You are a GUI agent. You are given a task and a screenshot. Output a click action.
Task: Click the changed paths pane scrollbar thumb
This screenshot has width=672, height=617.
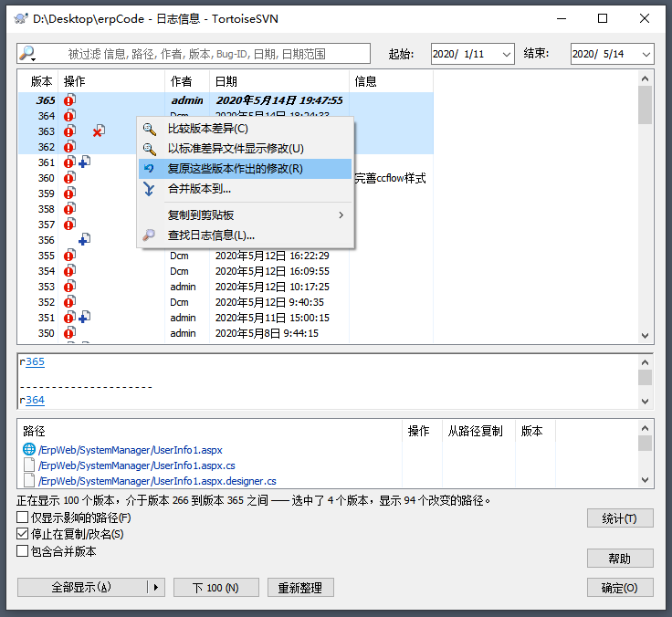(x=645, y=443)
